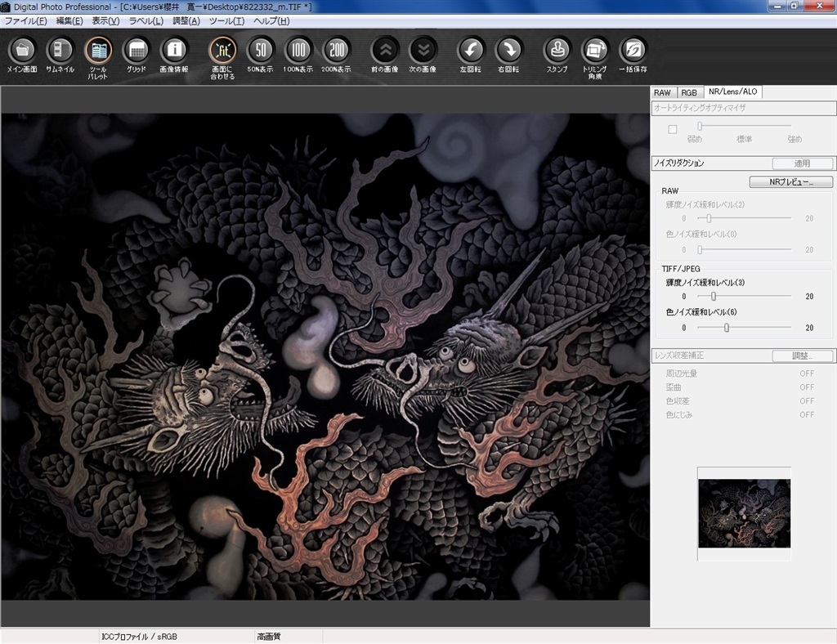Open the ヘルプ(H) menu
This screenshot has width=837, height=644.
(271, 20)
